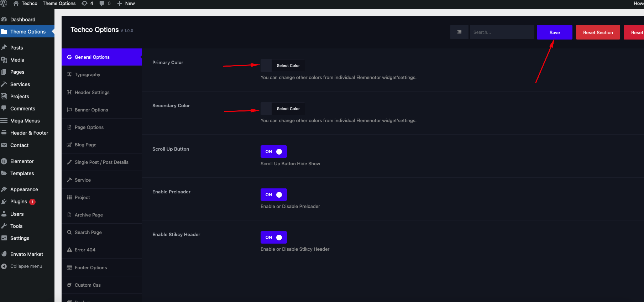The image size is (644, 302).
Task: Click the Primary Color swatch box
Action: [266, 66]
